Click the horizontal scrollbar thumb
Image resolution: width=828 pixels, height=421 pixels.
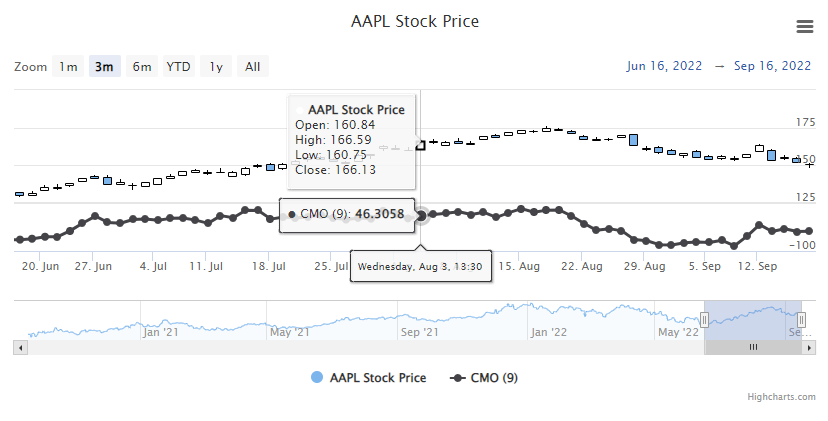(753, 347)
